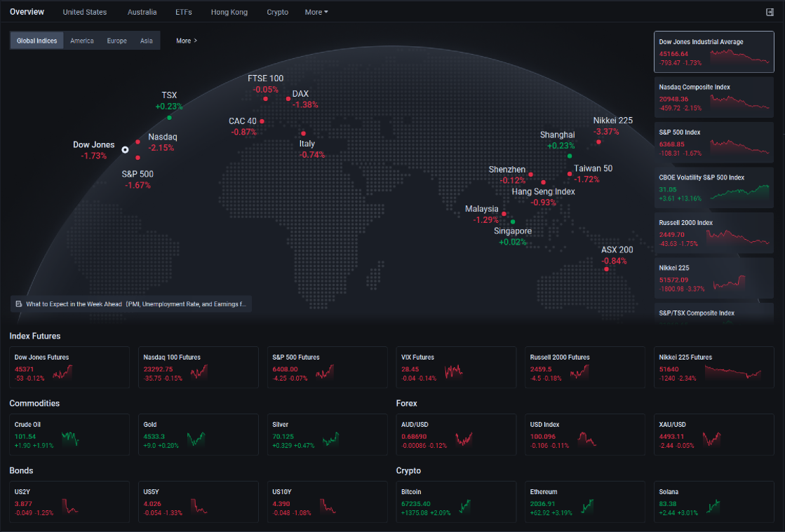Open the Nasdaq Composite Index card
This screenshot has width=785, height=532.
point(714,97)
